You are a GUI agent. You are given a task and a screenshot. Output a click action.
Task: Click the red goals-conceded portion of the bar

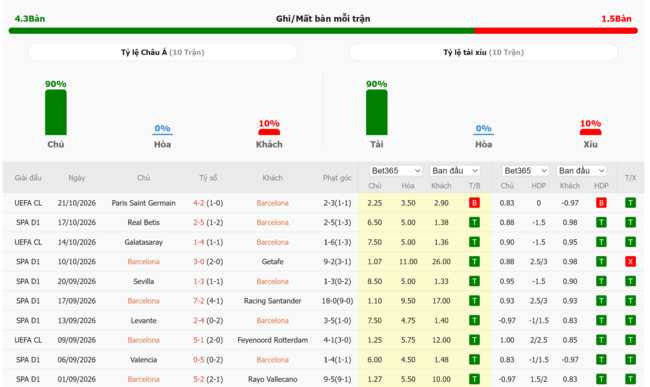(x=556, y=31)
